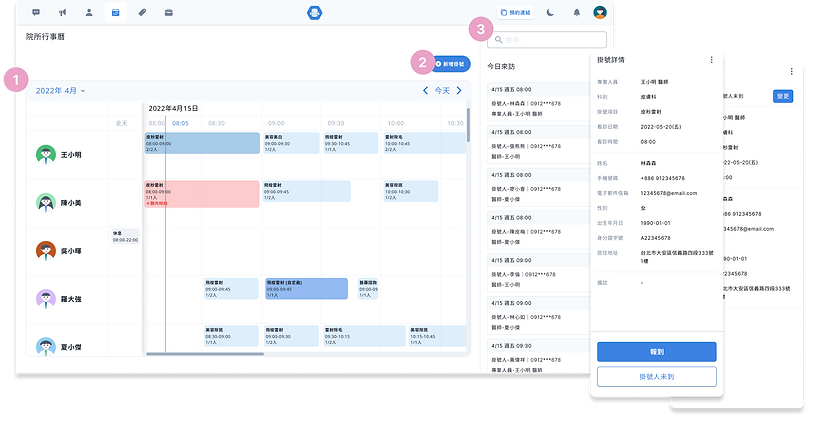Select 夏小傑 avatar in staff list
Image resolution: width=819 pixels, height=421 pixels.
46,346
